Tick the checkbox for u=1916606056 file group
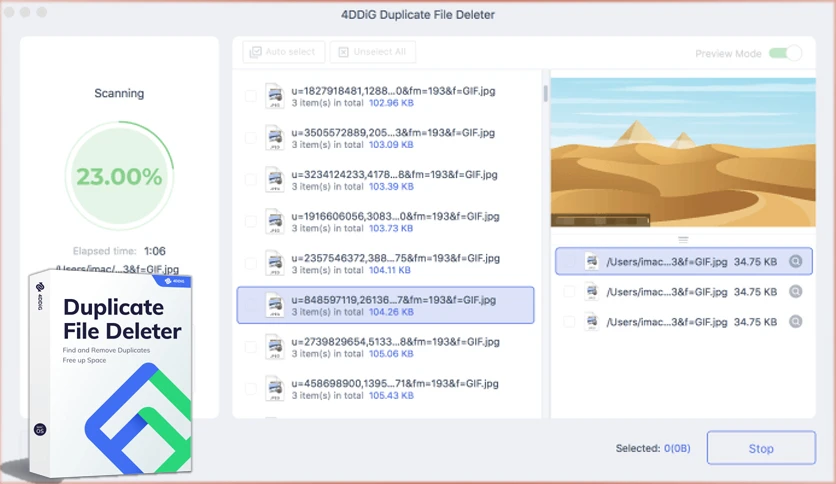This screenshot has height=484, width=836. coord(250,222)
